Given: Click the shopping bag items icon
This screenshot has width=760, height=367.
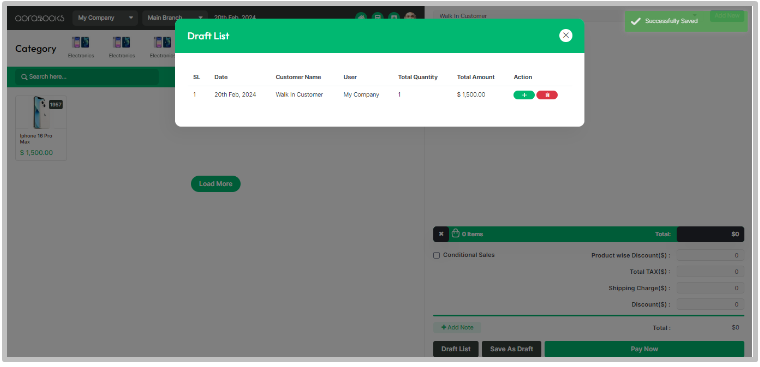Looking at the screenshot, I should point(455,234).
